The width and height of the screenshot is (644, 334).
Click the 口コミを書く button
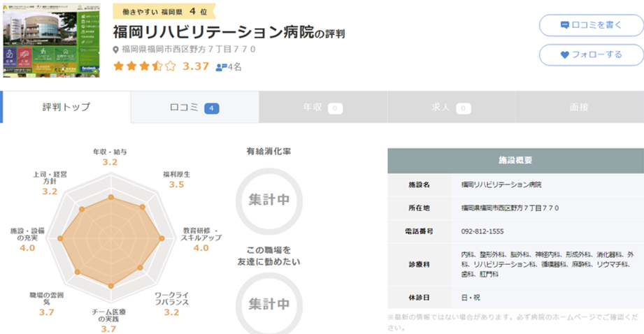tap(592, 25)
